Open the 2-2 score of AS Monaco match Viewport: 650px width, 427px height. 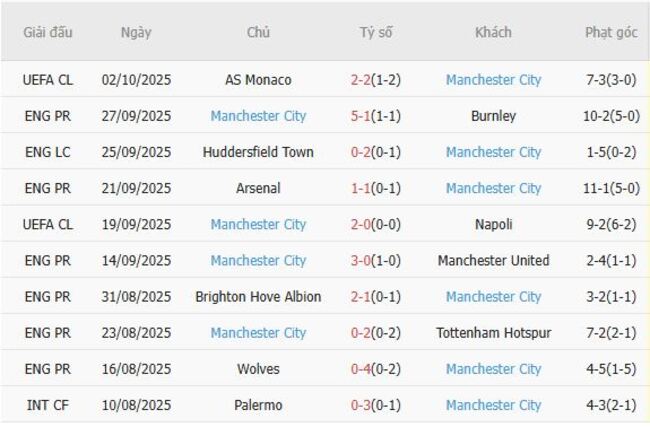(x=361, y=80)
